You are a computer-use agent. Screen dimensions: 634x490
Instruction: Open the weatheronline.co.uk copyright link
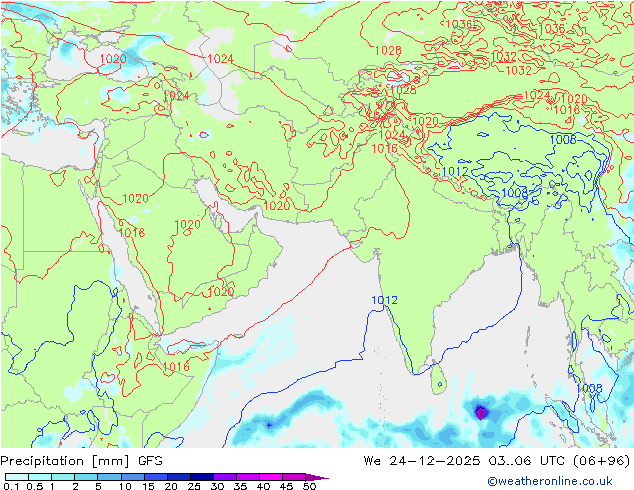pos(549,481)
